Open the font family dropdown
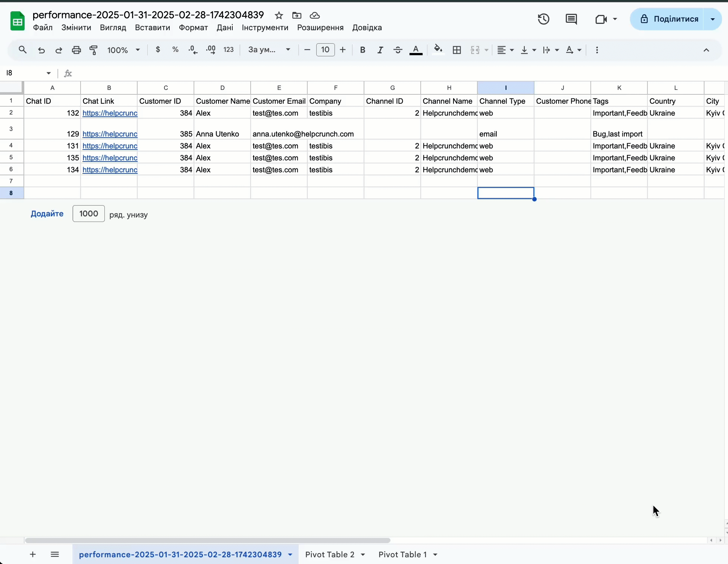Screen dimensions: 728x564 269,50
